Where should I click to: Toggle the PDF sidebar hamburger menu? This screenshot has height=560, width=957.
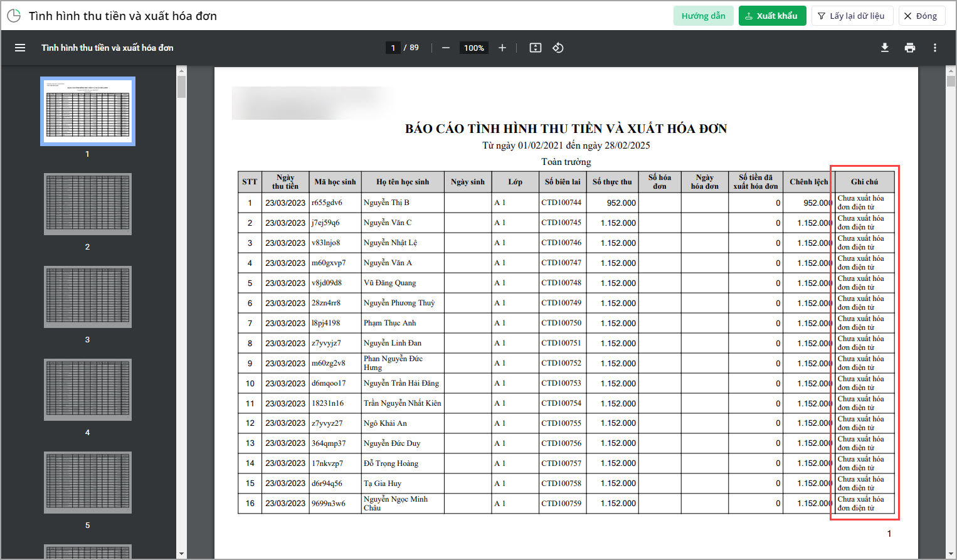click(x=20, y=48)
